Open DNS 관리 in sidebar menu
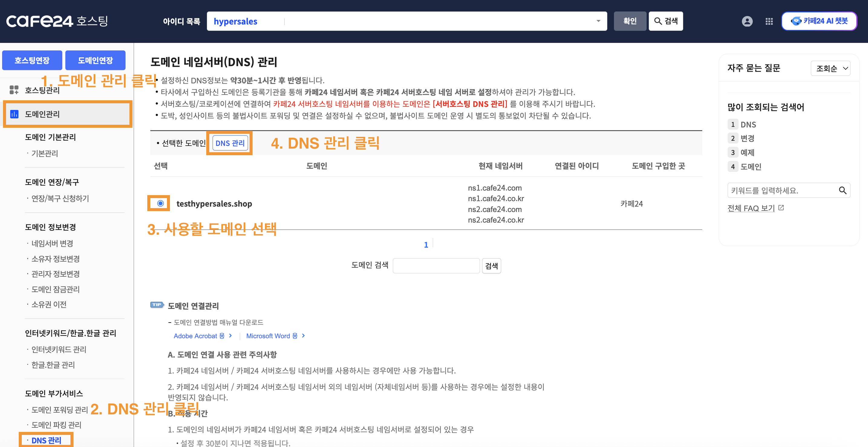 (x=47, y=440)
